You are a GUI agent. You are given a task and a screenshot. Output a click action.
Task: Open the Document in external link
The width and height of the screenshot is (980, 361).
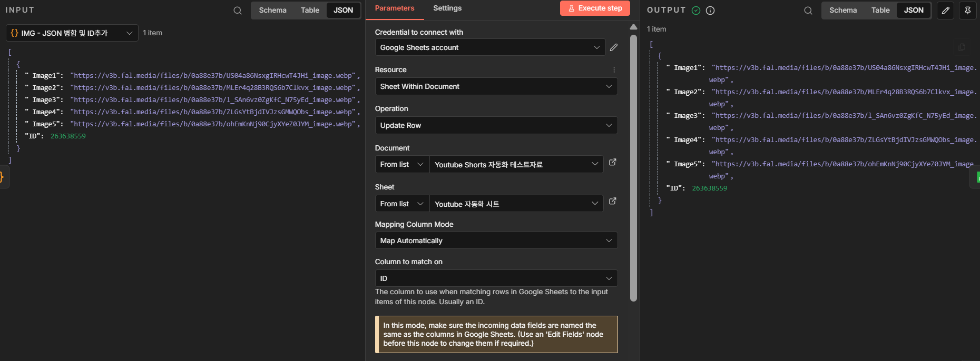tap(612, 163)
